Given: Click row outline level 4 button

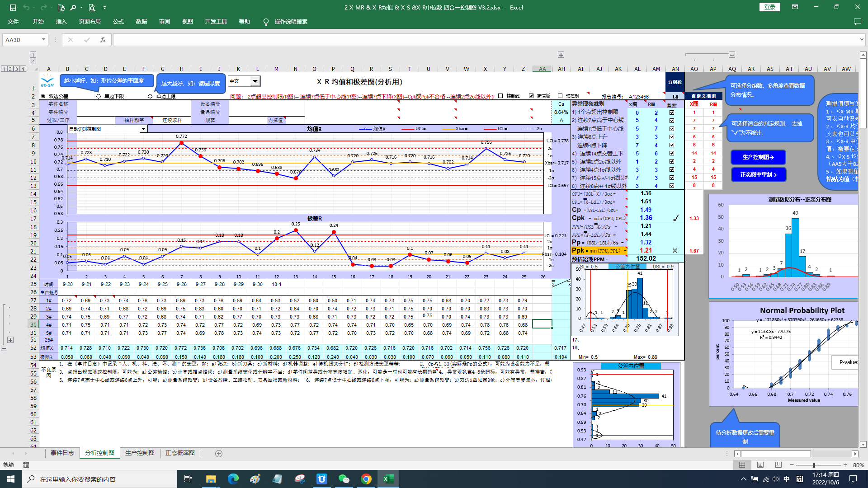Looking at the screenshot, I should (23, 69).
